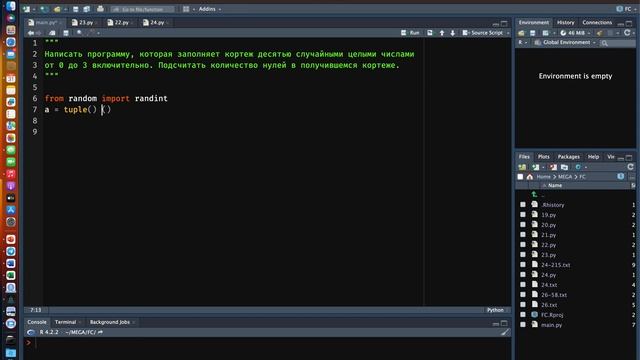
Task: Click the New Blank File icon in Files
Action: [x=536, y=167]
